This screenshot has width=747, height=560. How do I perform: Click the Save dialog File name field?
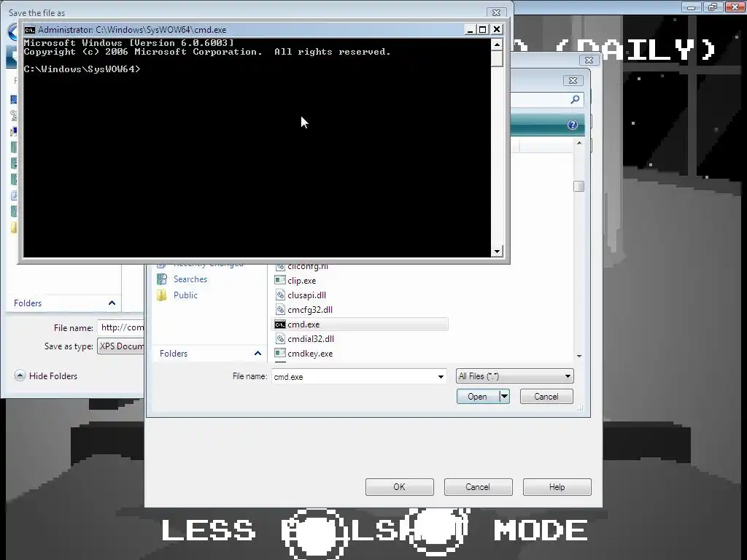tap(121, 327)
